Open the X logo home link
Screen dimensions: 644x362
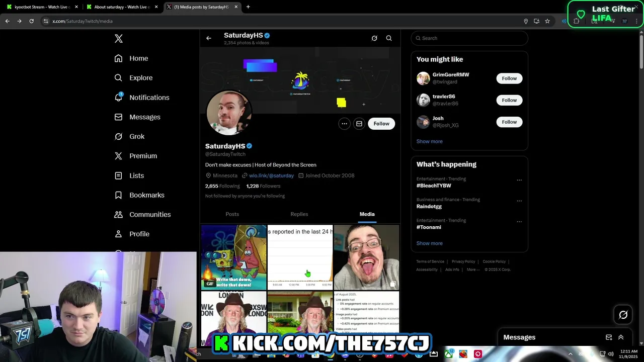point(119,39)
